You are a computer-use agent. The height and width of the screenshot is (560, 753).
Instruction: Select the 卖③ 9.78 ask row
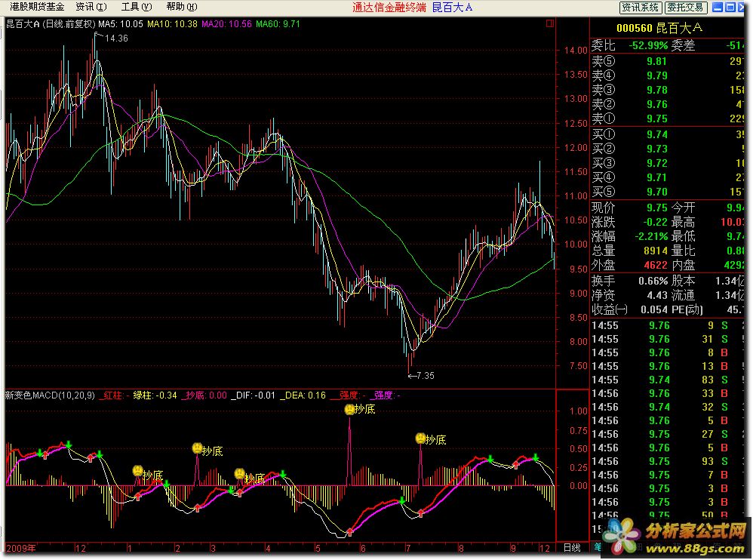(x=668, y=90)
